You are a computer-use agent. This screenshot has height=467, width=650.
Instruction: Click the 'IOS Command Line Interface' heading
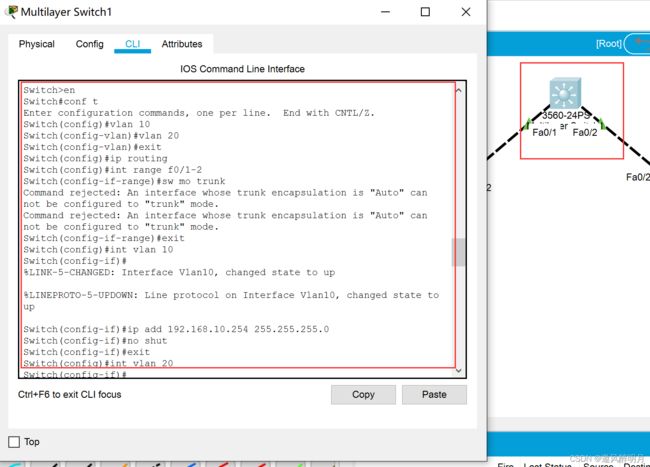242,69
